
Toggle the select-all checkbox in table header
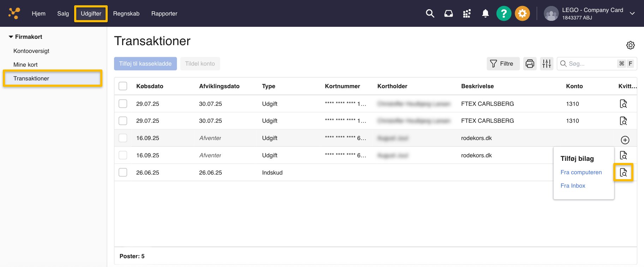123,86
